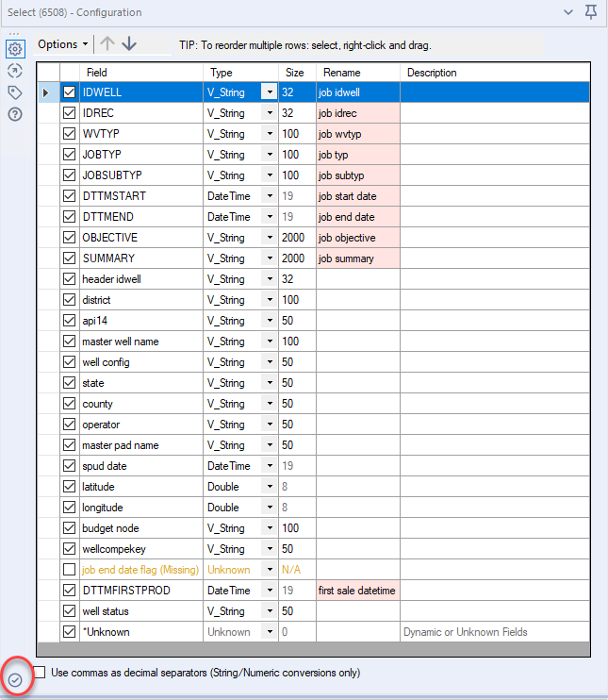Edit rename cell 'job idrec'
This screenshot has width=608, height=700.
[358, 113]
